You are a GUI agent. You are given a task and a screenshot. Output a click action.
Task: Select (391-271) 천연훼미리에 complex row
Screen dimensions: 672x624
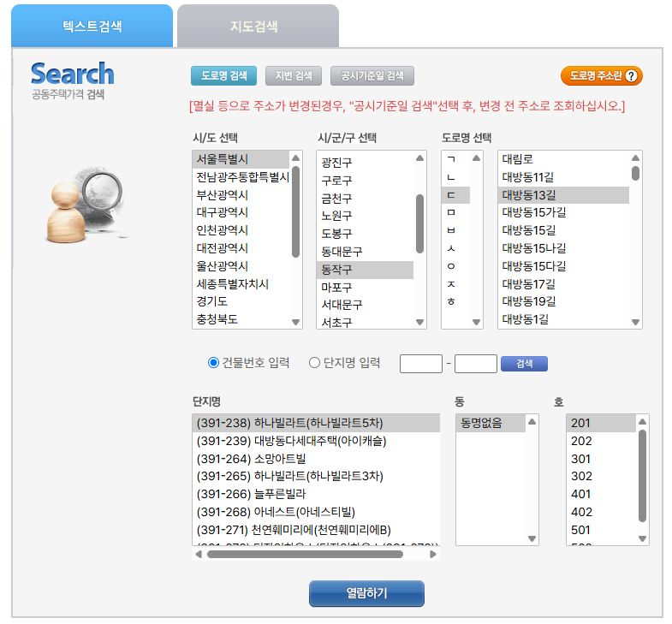[x=316, y=530]
